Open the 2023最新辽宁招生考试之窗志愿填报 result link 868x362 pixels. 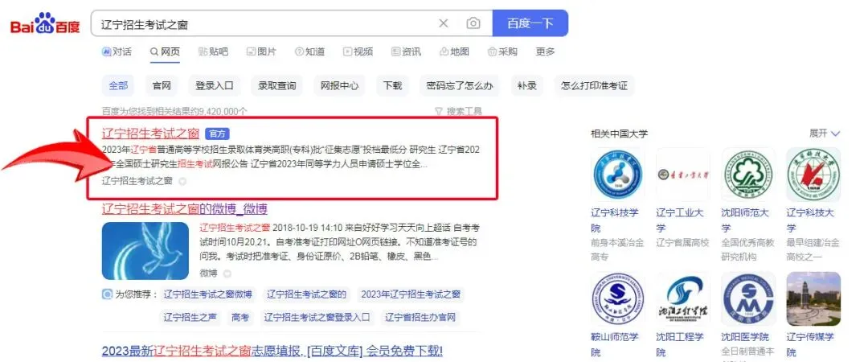(272, 351)
